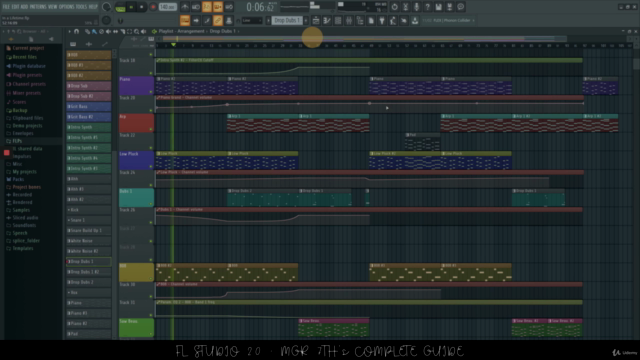Toggle wait for input before playing
The image size is (640, 360).
pyautogui.click(x=196, y=7)
